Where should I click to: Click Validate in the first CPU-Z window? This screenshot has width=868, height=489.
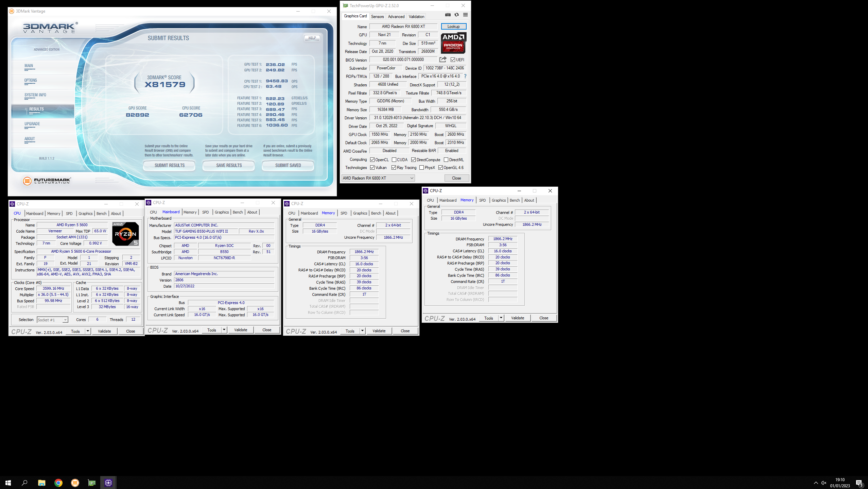[104, 331]
